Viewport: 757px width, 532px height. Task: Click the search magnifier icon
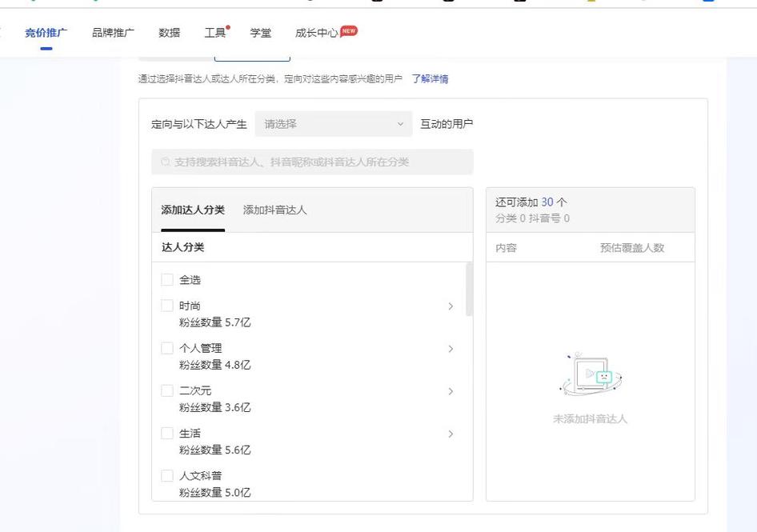coord(165,162)
